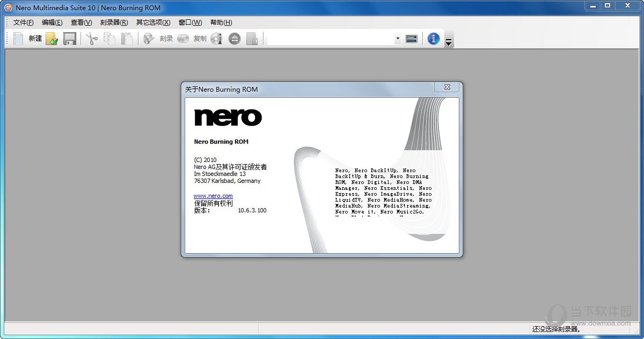Select the Cut scissors icon

coord(91,38)
